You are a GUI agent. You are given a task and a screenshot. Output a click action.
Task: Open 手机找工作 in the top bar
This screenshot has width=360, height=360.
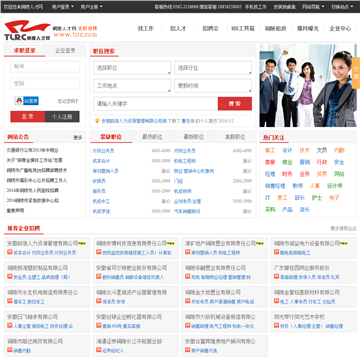tap(256, 7)
